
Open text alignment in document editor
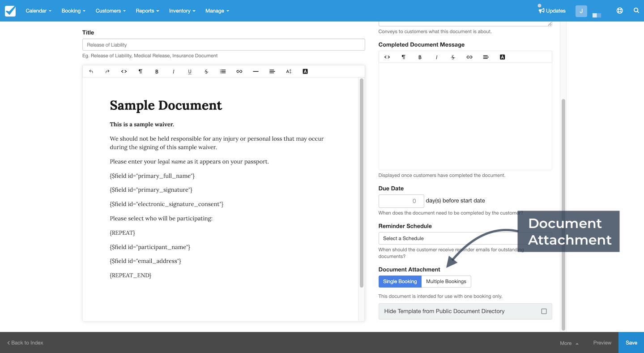(x=272, y=72)
